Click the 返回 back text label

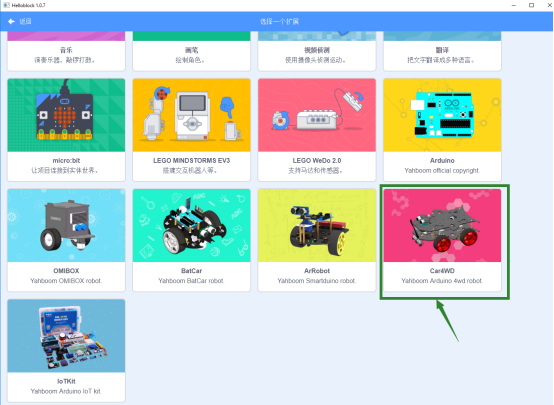(x=25, y=22)
